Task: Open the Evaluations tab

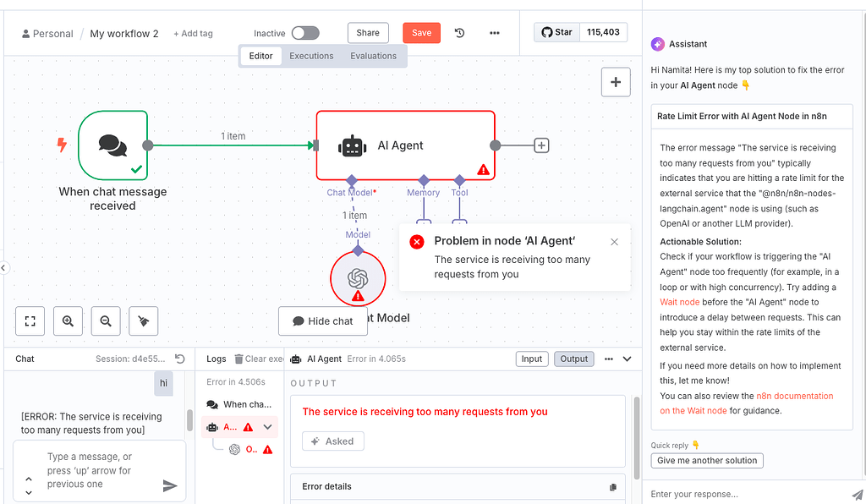Action: (x=373, y=56)
